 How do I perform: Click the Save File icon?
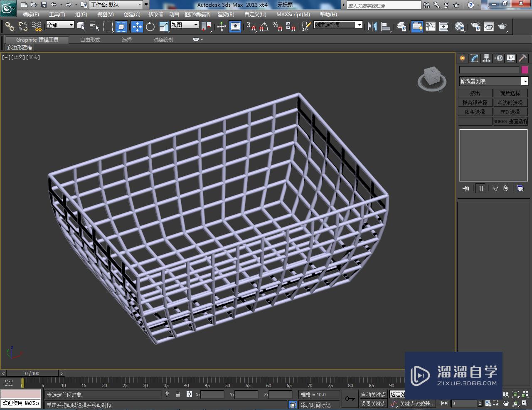(44, 5)
